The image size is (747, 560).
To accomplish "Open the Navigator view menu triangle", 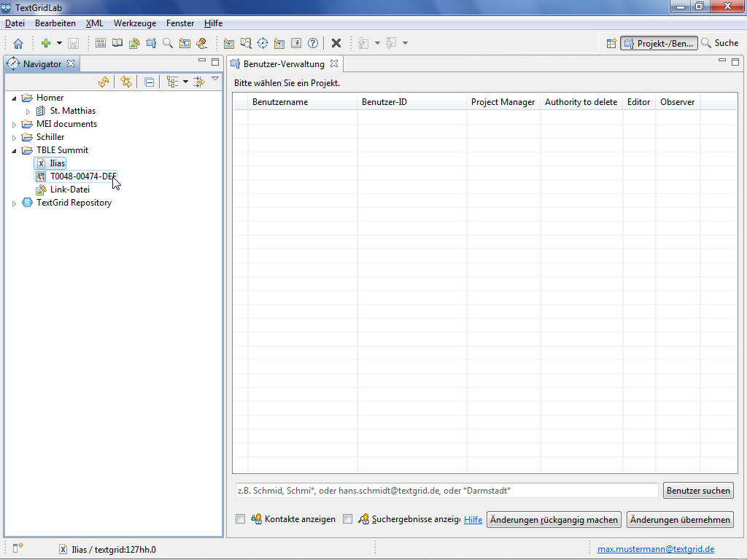I will click(x=215, y=79).
